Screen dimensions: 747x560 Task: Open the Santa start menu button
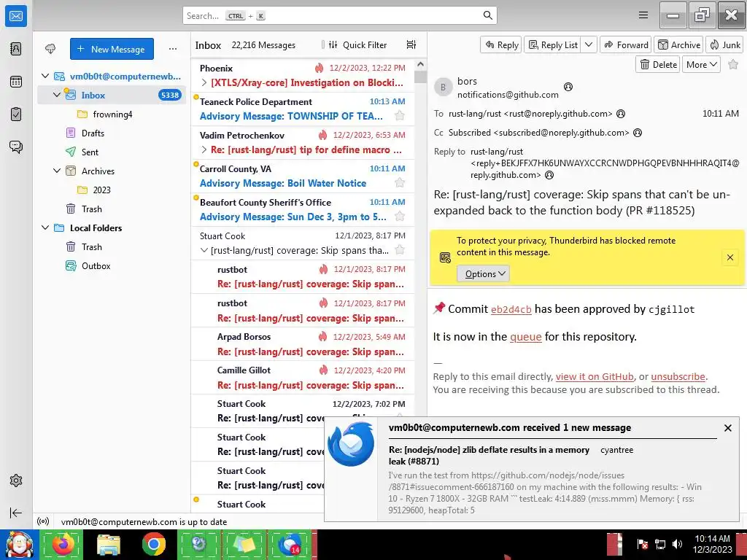18,545
